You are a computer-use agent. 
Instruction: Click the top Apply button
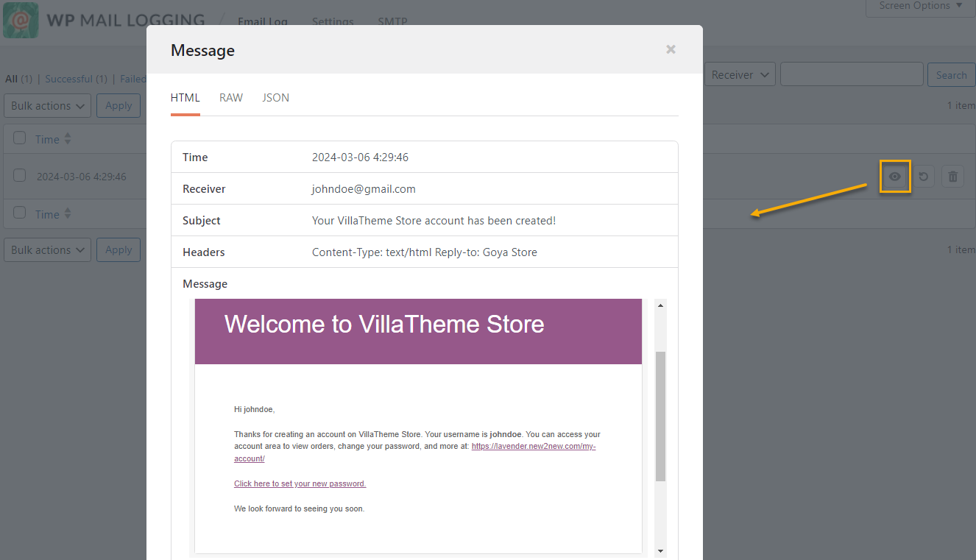pyautogui.click(x=119, y=106)
